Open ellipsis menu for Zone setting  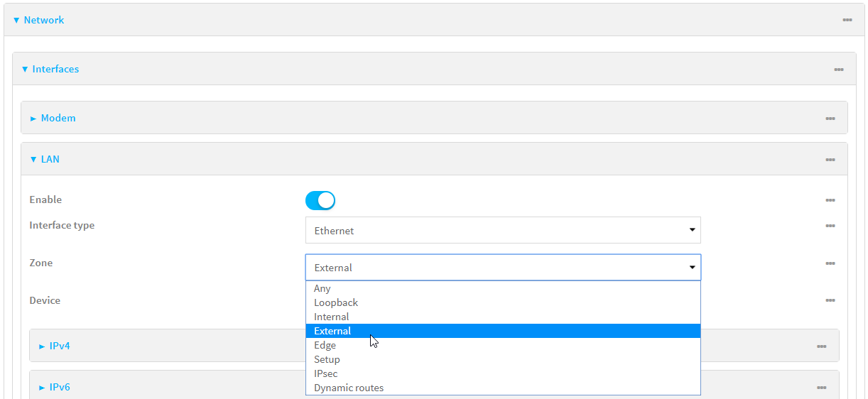click(x=830, y=263)
